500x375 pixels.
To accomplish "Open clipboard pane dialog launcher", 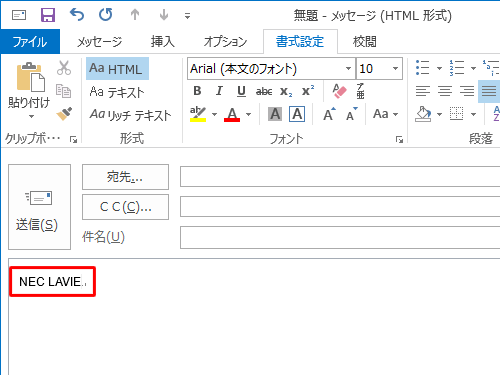I will click(73, 139).
